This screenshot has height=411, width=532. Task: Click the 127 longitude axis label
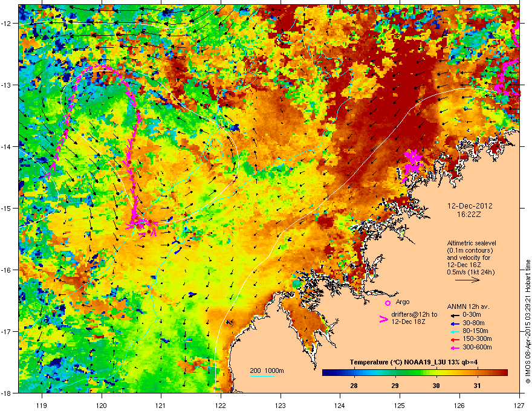519,405
